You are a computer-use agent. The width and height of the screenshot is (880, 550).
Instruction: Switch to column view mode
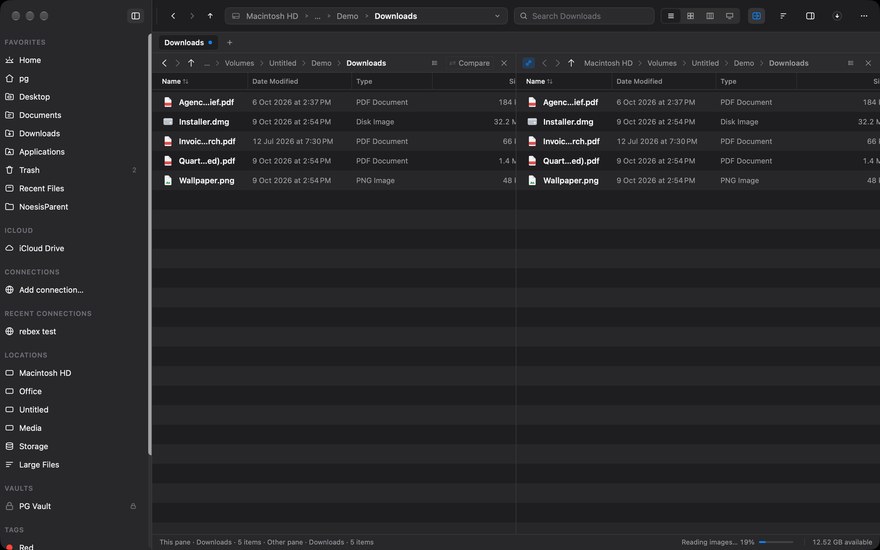pyautogui.click(x=710, y=16)
